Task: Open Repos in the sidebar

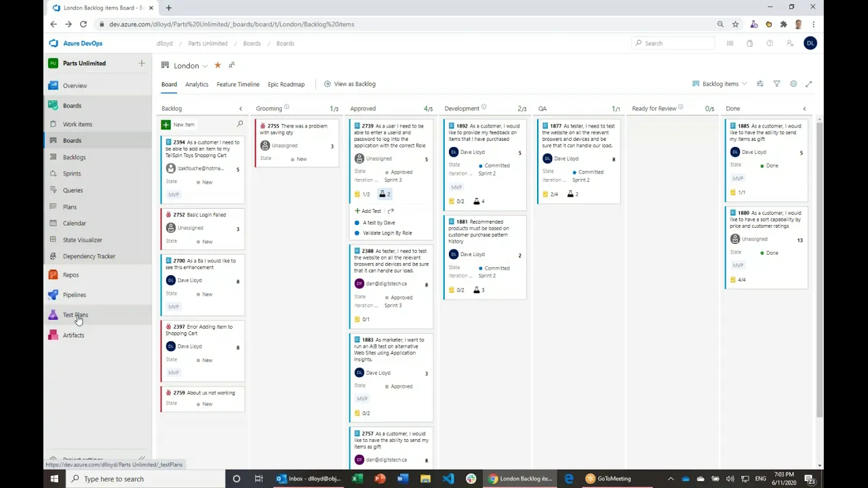Action: (71, 275)
